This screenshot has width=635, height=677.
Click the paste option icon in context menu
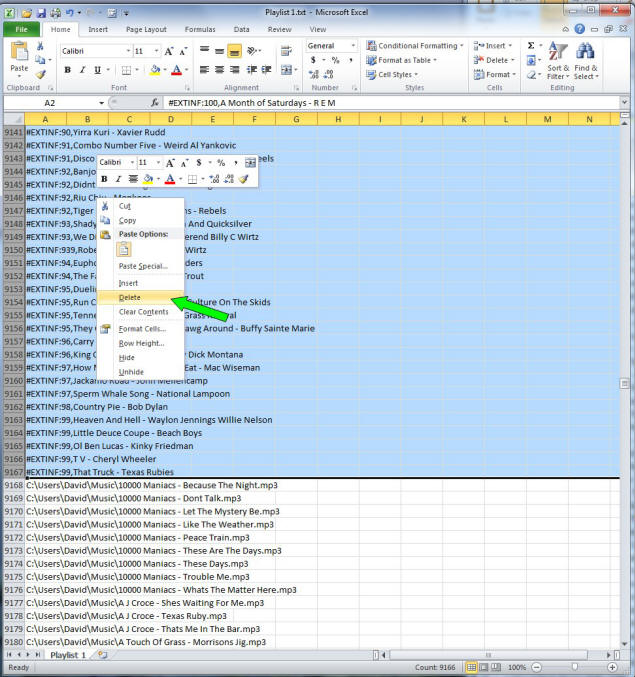pyautogui.click(x=123, y=250)
